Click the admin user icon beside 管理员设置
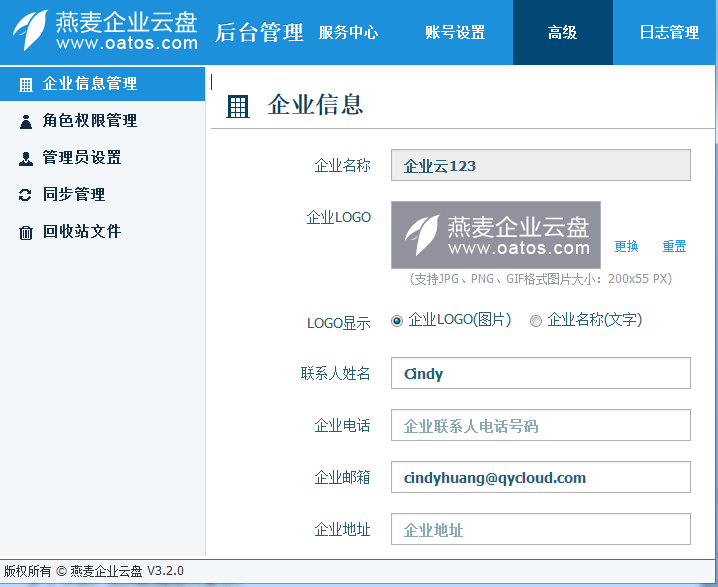Image resolution: width=718 pixels, height=587 pixels. pyautogui.click(x=26, y=158)
